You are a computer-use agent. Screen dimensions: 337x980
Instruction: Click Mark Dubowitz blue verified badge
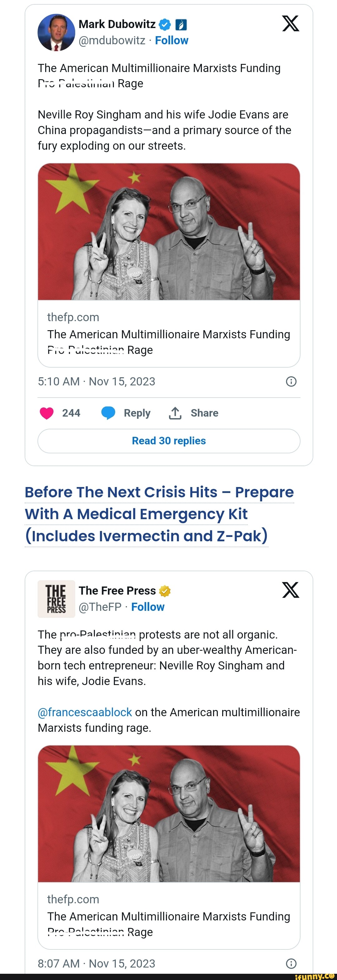(x=164, y=25)
